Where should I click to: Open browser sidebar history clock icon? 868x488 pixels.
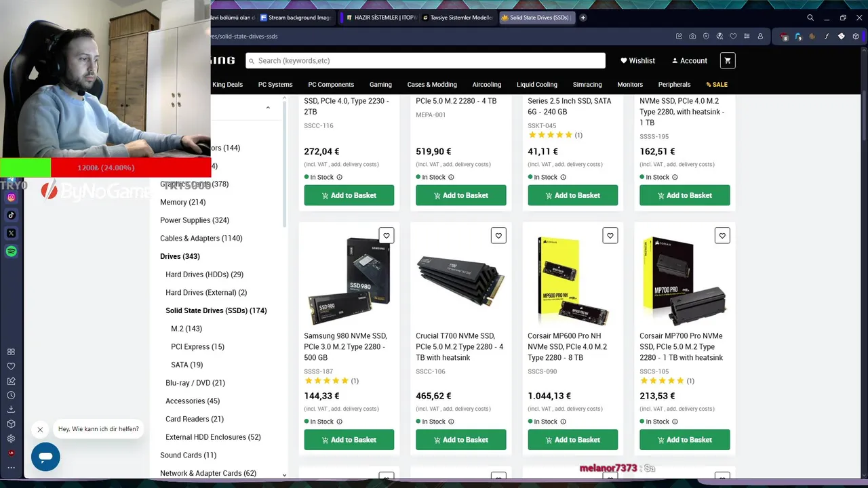pyautogui.click(x=11, y=395)
